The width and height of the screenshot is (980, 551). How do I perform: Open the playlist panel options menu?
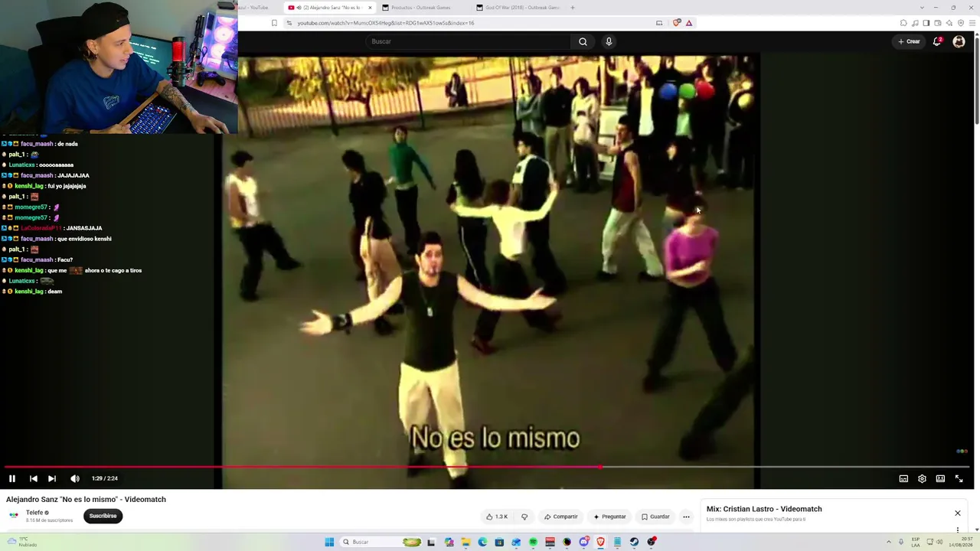coord(957,530)
